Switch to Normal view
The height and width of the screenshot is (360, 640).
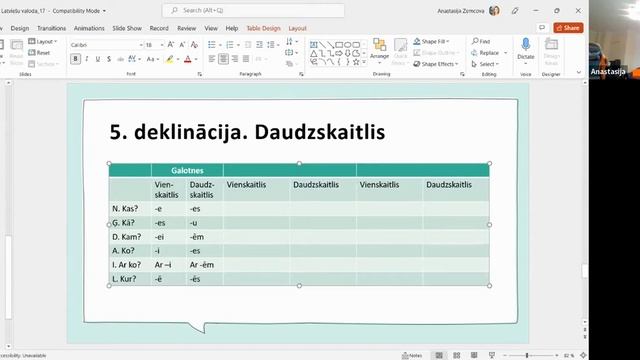click(439, 356)
